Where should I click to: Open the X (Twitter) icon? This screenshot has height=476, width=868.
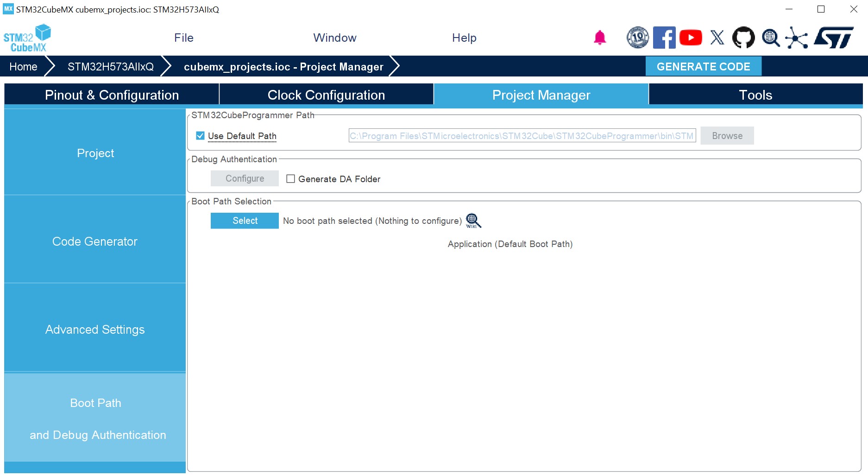pyautogui.click(x=717, y=38)
